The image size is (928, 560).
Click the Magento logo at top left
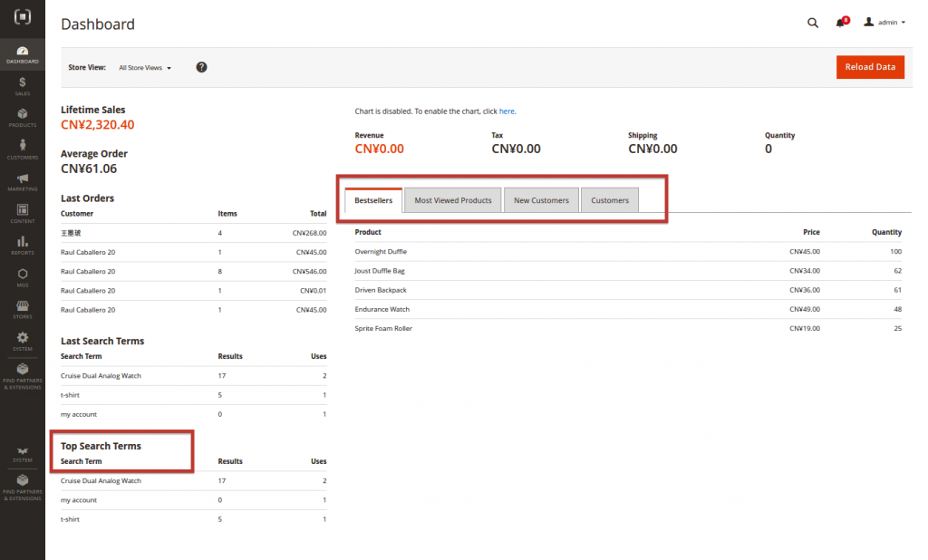(x=22, y=18)
